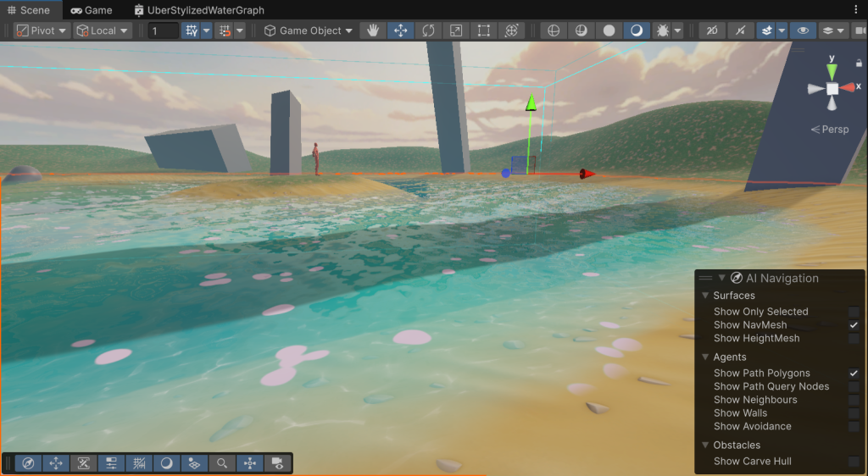
Task: Switch to the Game tab
Action: point(92,10)
